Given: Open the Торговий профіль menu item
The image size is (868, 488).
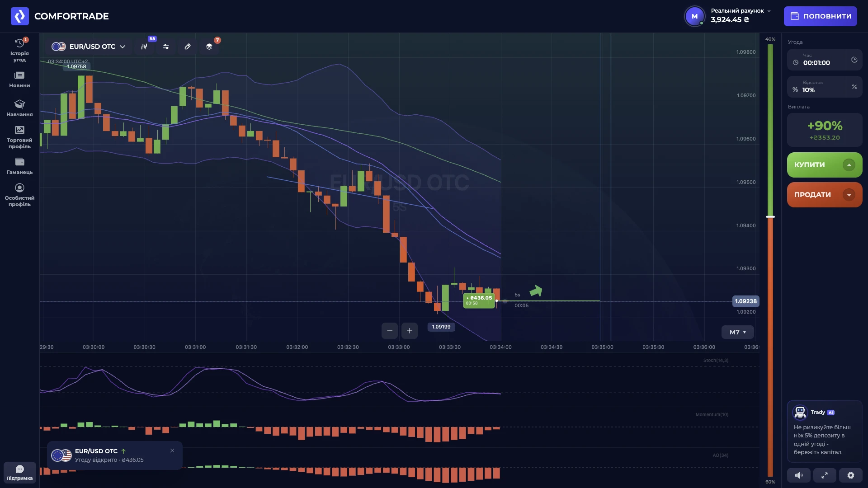Looking at the screenshot, I should coord(19,137).
